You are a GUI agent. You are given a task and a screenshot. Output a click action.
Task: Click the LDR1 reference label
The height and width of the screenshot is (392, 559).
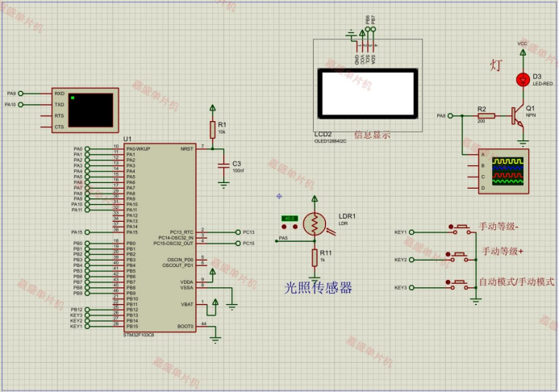point(347,216)
